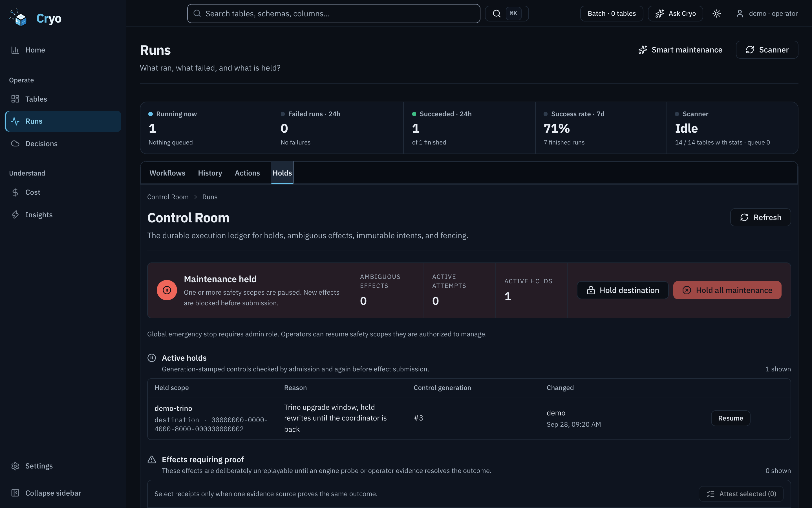
Task: Start Smart maintenance
Action: coord(680,50)
